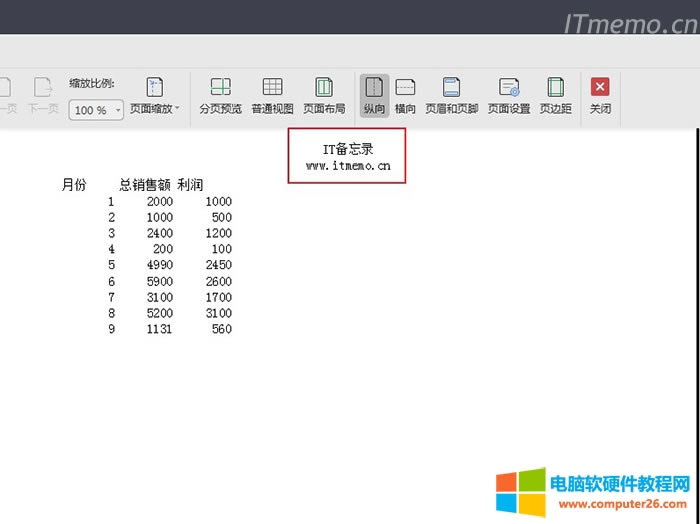Open page margins option (页边距)
The width and height of the screenshot is (700, 524).
coord(555,96)
